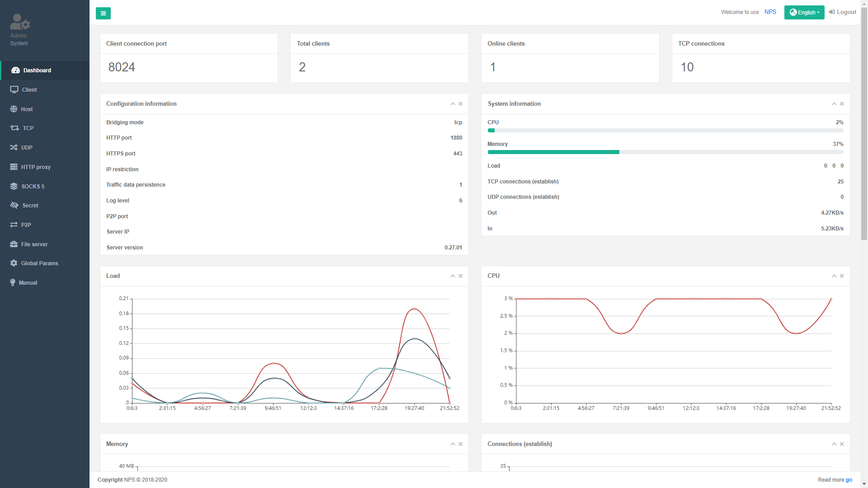Click the File server briefcase icon
The image size is (868, 488).
coord(14,244)
